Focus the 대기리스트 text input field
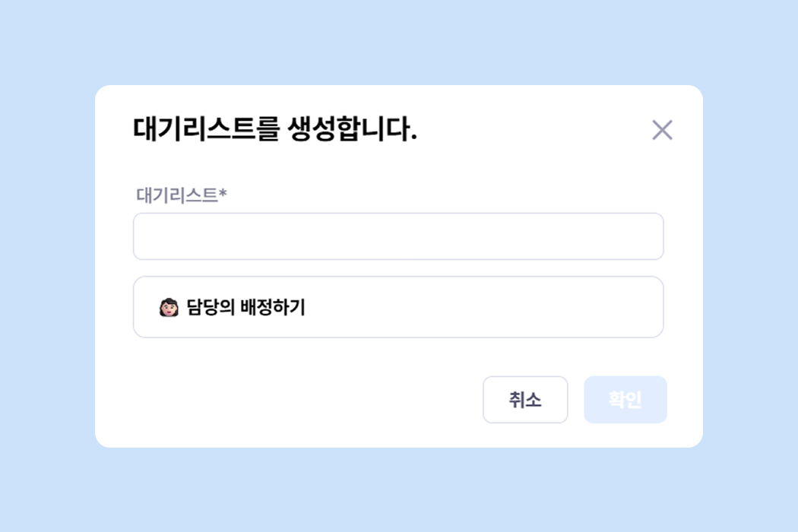Image resolution: width=798 pixels, height=532 pixels. [398, 236]
